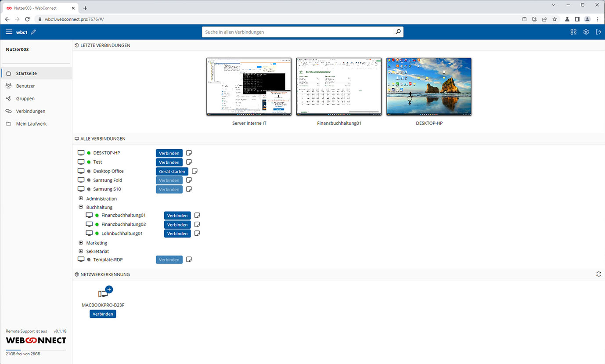The height and width of the screenshot is (364, 605).
Task: Expand the Administration group
Action: [80, 198]
